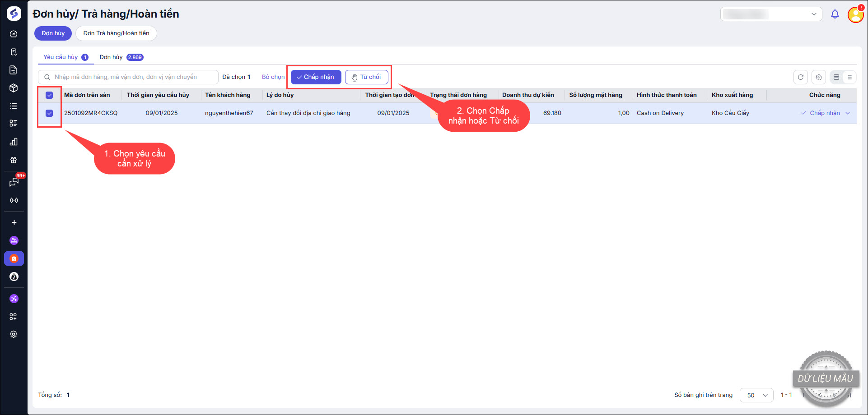Select the Yêu cầu hủy sub-tab
The image size is (868, 415).
tap(66, 57)
